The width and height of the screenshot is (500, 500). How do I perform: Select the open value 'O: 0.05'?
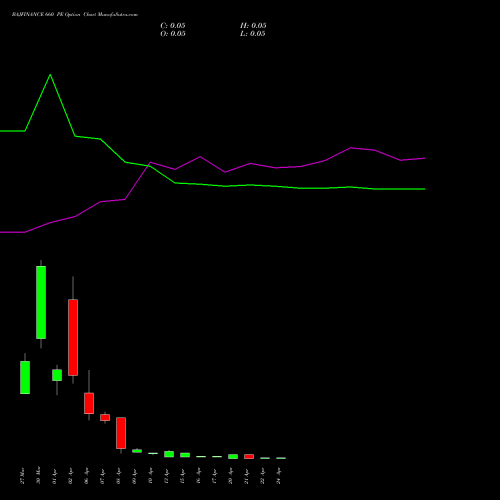pos(173,34)
